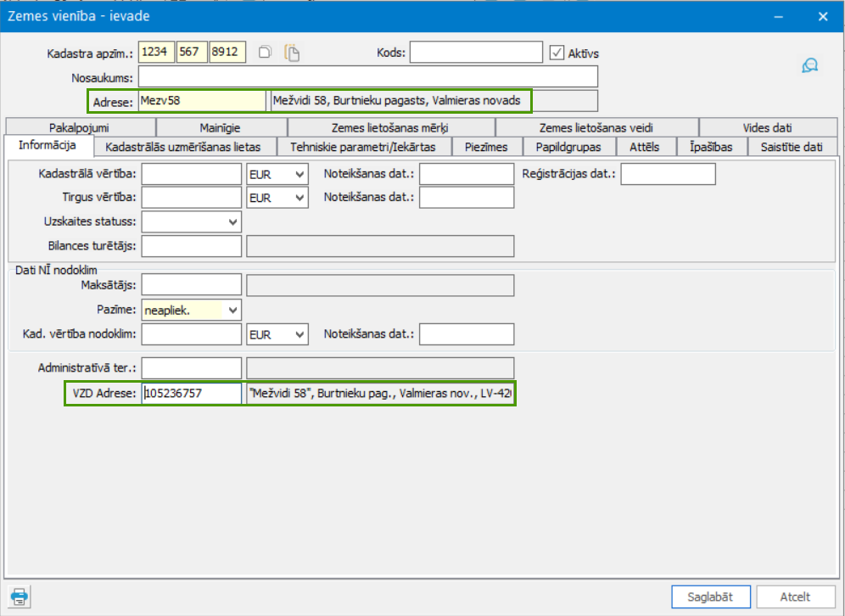
Task: Switch to the Saistītie dati tab
Action: pyautogui.click(x=792, y=147)
